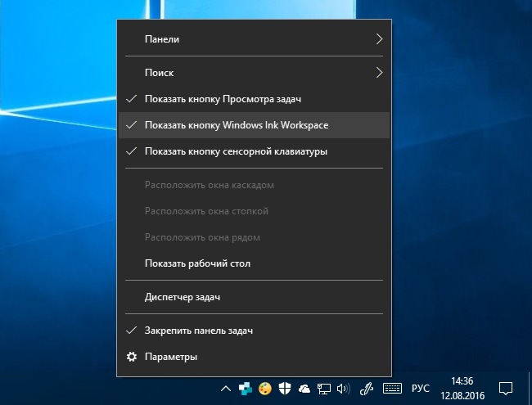Select Показать рабочий стол

pyautogui.click(x=254, y=263)
